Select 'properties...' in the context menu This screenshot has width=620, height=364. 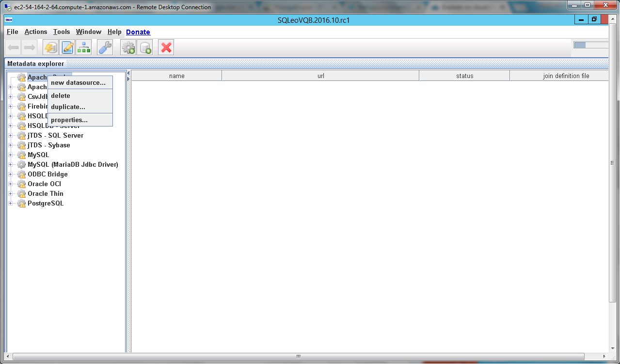69,120
